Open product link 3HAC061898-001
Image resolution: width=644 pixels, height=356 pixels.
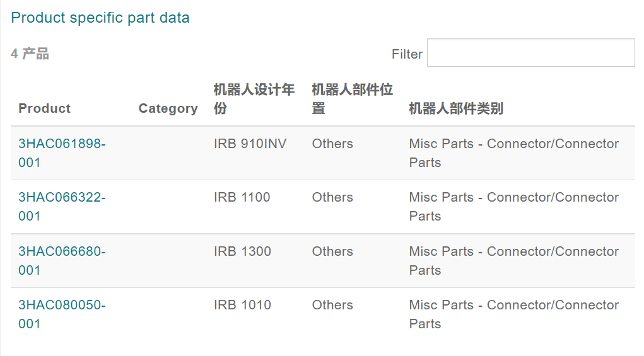(x=62, y=153)
